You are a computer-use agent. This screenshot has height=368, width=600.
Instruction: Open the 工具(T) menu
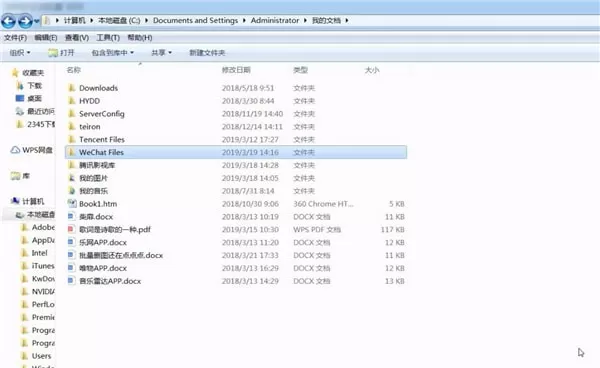[108, 38]
